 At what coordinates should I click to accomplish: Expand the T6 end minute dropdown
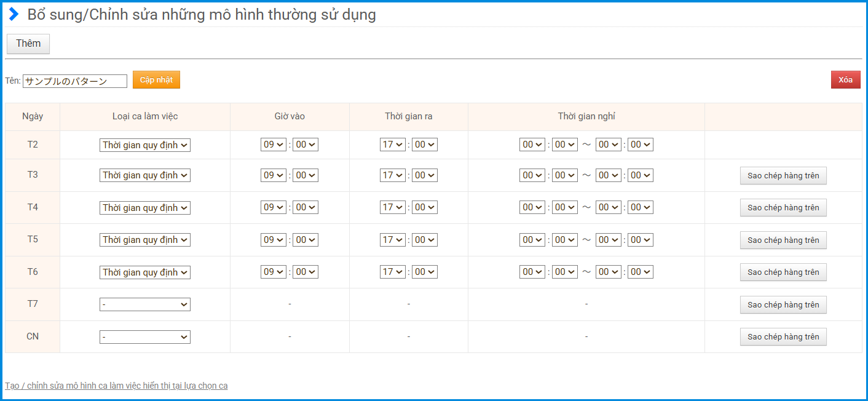pyautogui.click(x=424, y=272)
